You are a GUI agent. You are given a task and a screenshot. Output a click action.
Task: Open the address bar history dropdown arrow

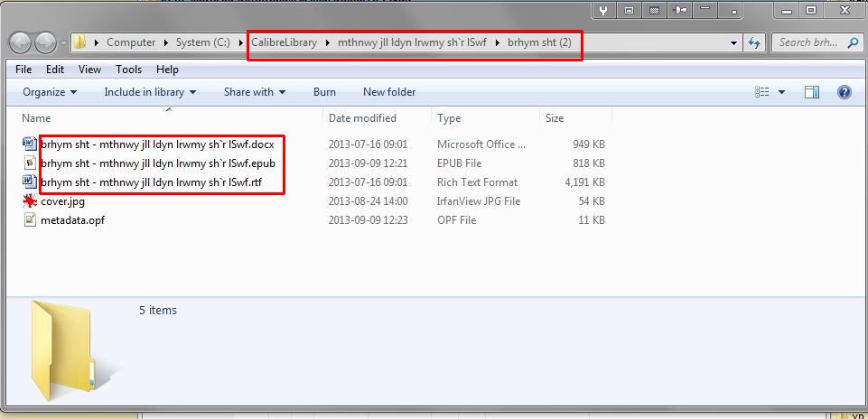pyautogui.click(x=734, y=42)
